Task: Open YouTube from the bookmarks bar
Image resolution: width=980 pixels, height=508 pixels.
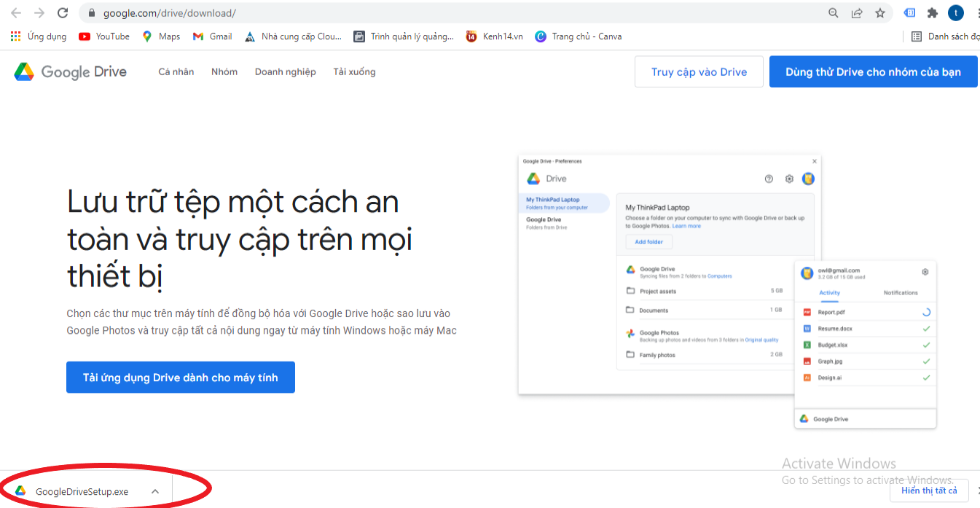Action: (103, 36)
